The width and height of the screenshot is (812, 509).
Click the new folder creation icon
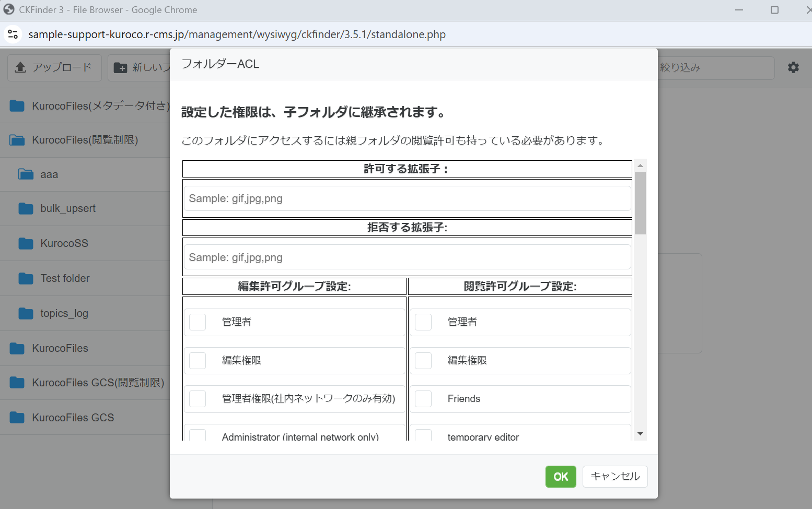tap(121, 67)
